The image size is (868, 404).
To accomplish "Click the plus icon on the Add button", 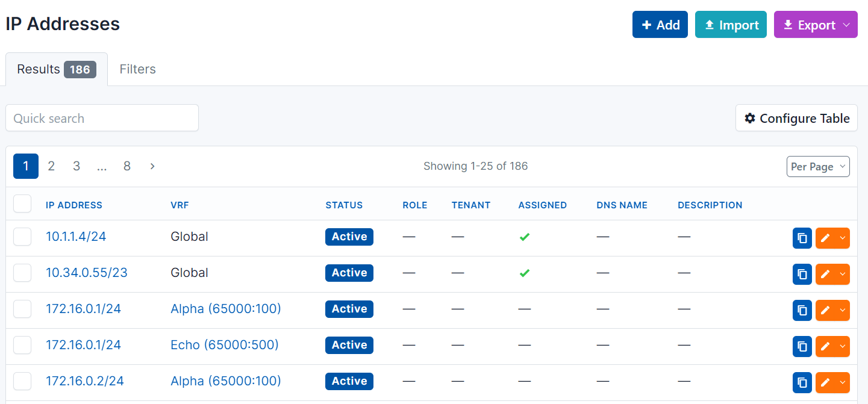I will point(646,24).
